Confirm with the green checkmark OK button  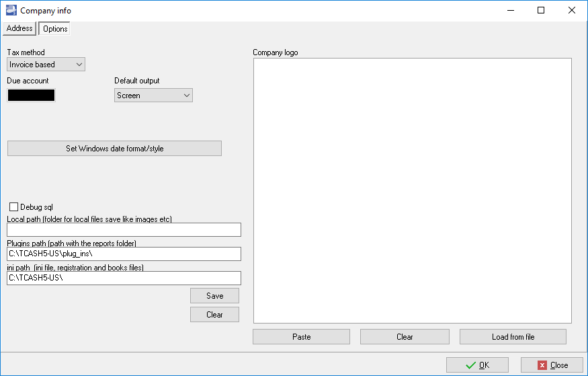point(477,365)
